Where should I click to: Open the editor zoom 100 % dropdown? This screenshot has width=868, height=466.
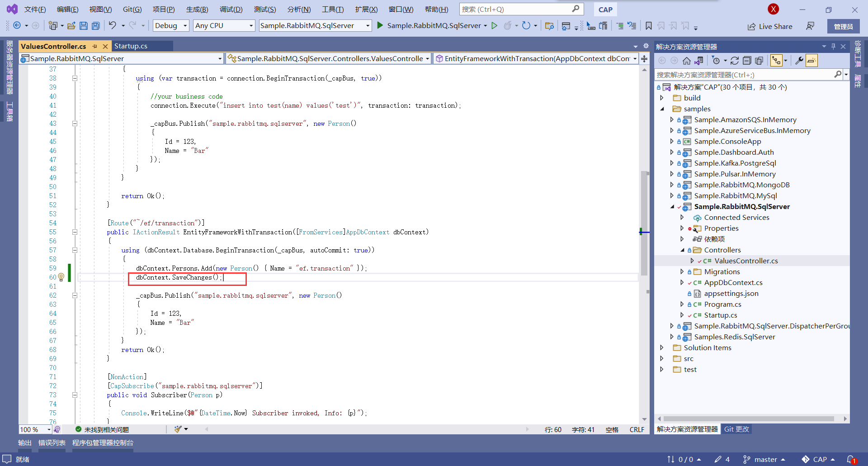tap(35, 429)
